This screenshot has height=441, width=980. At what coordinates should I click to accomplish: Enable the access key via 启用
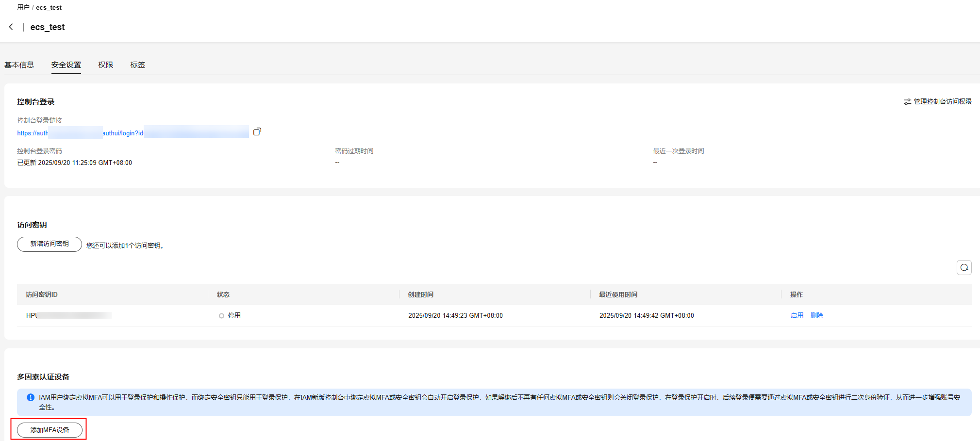pos(797,315)
